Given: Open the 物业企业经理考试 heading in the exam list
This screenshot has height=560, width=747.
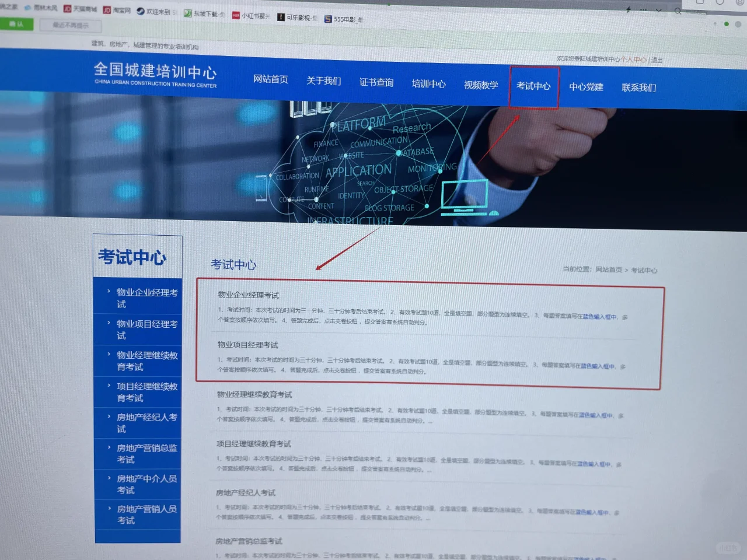Looking at the screenshot, I should click(x=249, y=295).
